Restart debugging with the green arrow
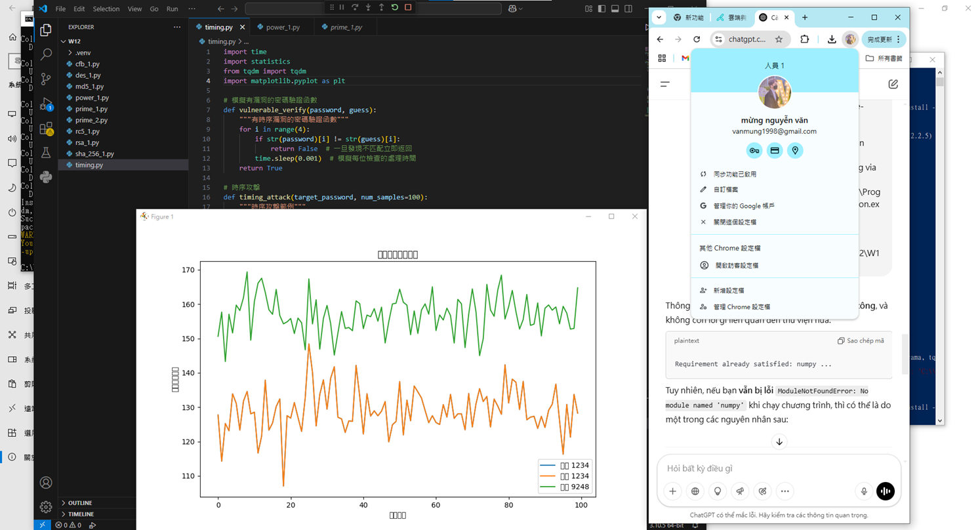This screenshot has height=530, width=980. [x=395, y=7]
